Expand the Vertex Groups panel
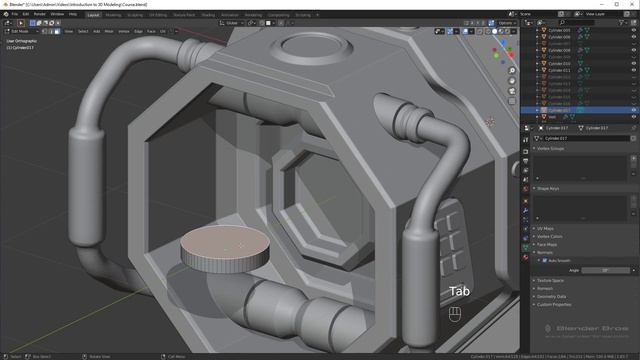 550,149
